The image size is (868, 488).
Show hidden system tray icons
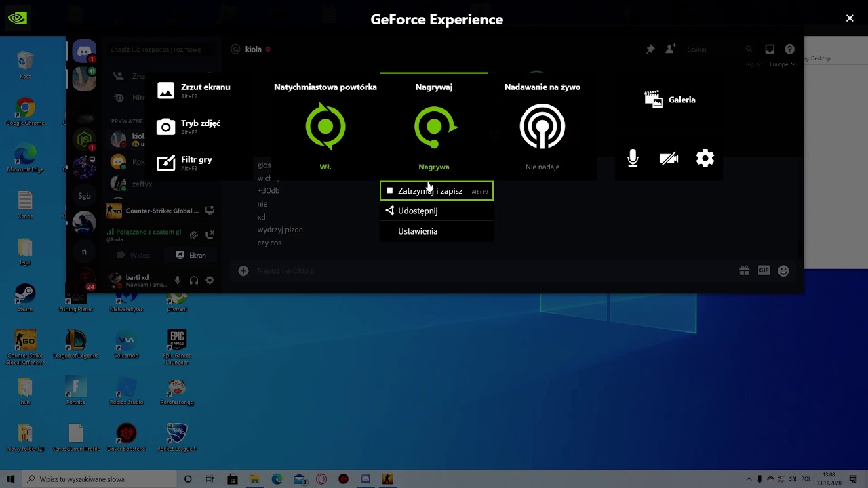[x=747, y=479]
